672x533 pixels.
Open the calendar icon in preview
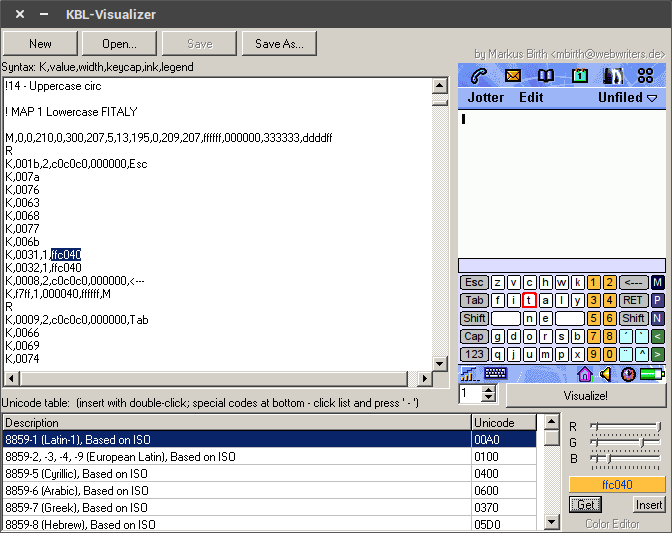point(579,76)
